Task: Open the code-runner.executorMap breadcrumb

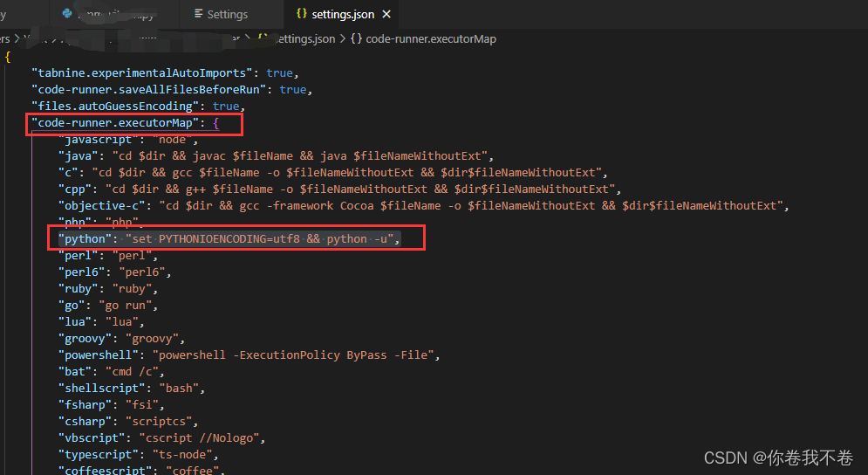Action: [x=431, y=38]
